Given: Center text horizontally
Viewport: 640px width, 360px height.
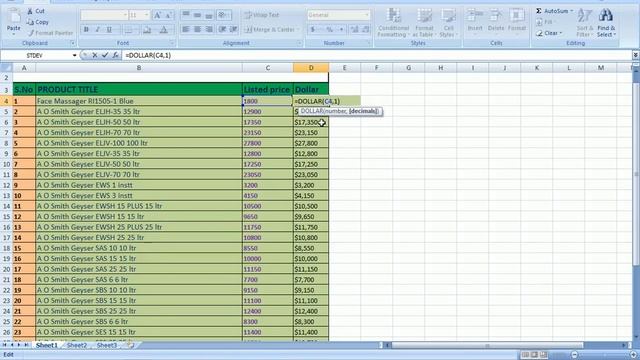Looking at the screenshot, I should coord(198,29).
